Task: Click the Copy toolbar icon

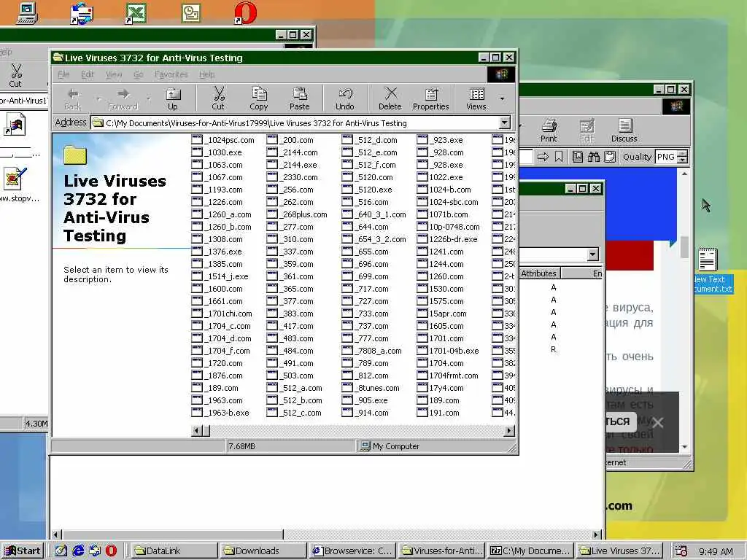Action: 259,98
